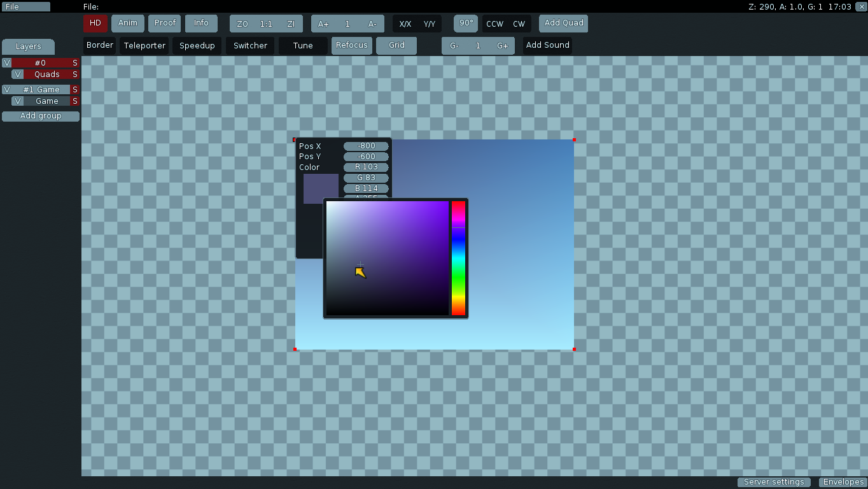
Task: Flip vertically with the Y/Y button
Action: (430, 24)
